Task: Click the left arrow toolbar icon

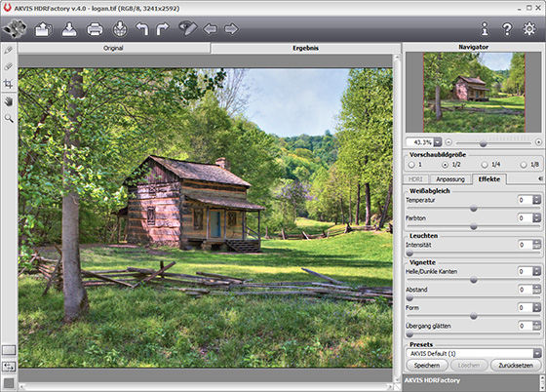Action: click(210, 29)
